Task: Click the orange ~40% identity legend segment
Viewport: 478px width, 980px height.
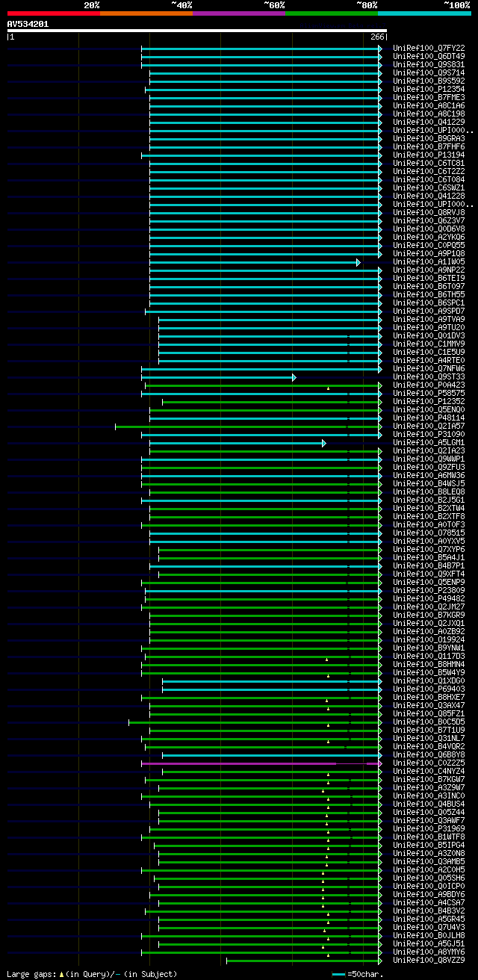Action: point(146,13)
